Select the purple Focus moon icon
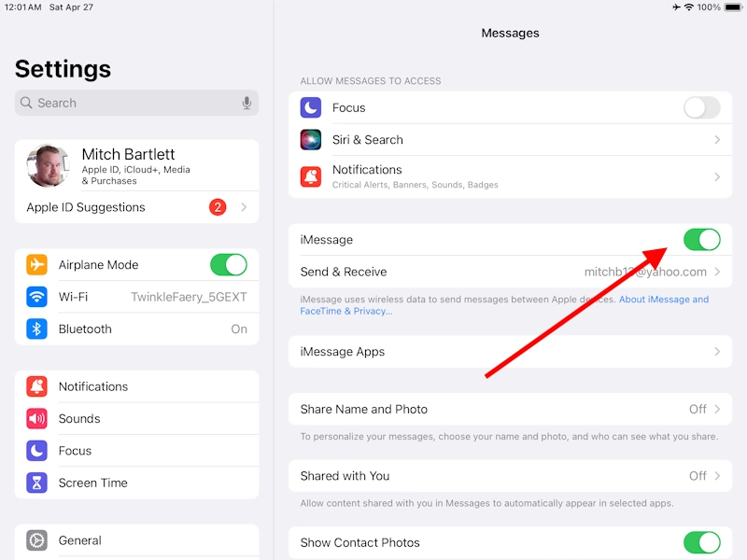Screen dimensions: 747x560 pos(36,451)
